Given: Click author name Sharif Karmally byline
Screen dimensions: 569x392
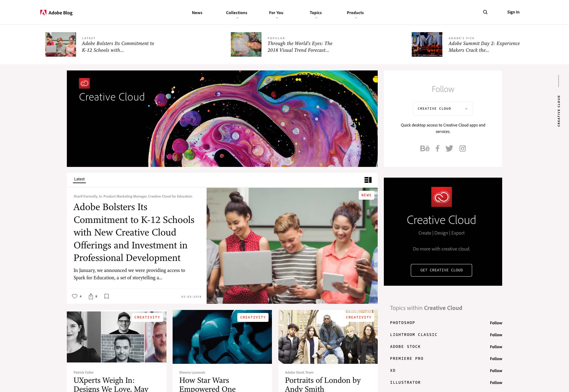Looking at the screenshot, I should [x=133, y=196].
